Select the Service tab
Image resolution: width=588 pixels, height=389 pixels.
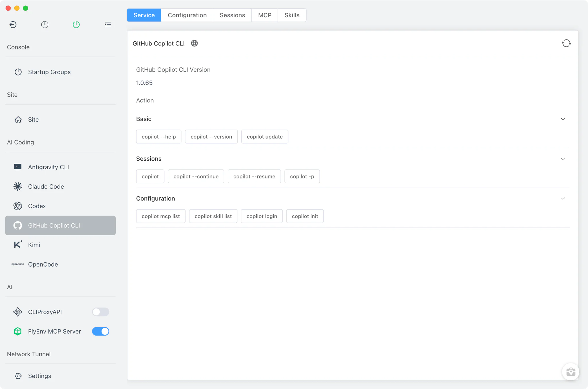[x=144, y=15]
